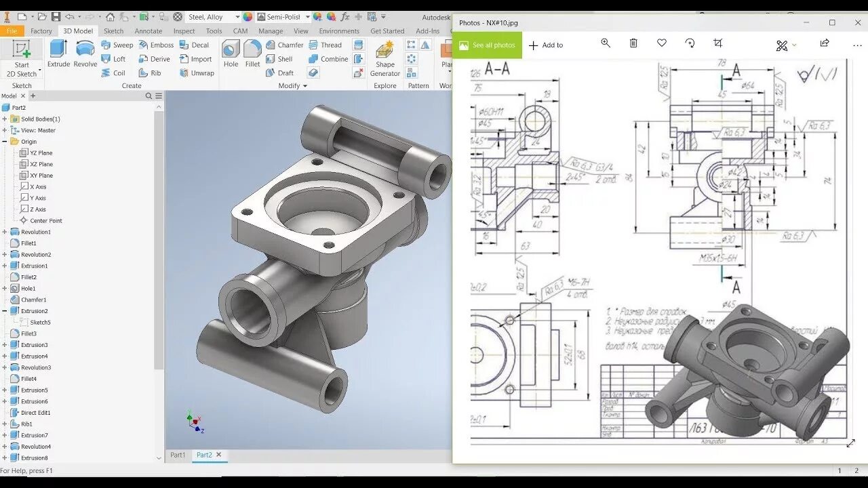
Task: Click the browser search magnifier icon
Action: tap(149, 96)
